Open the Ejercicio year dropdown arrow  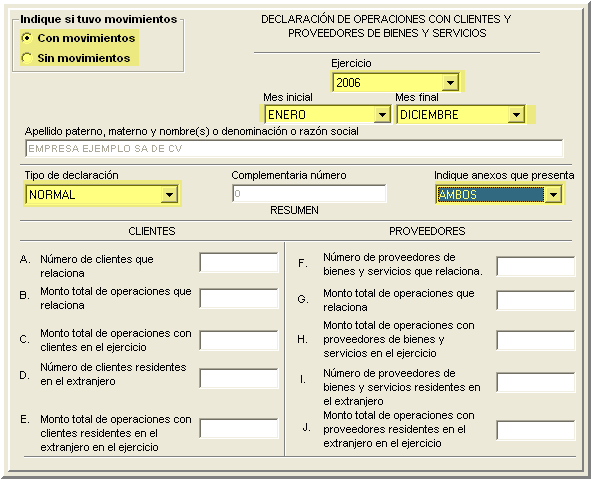pos(450,83)
